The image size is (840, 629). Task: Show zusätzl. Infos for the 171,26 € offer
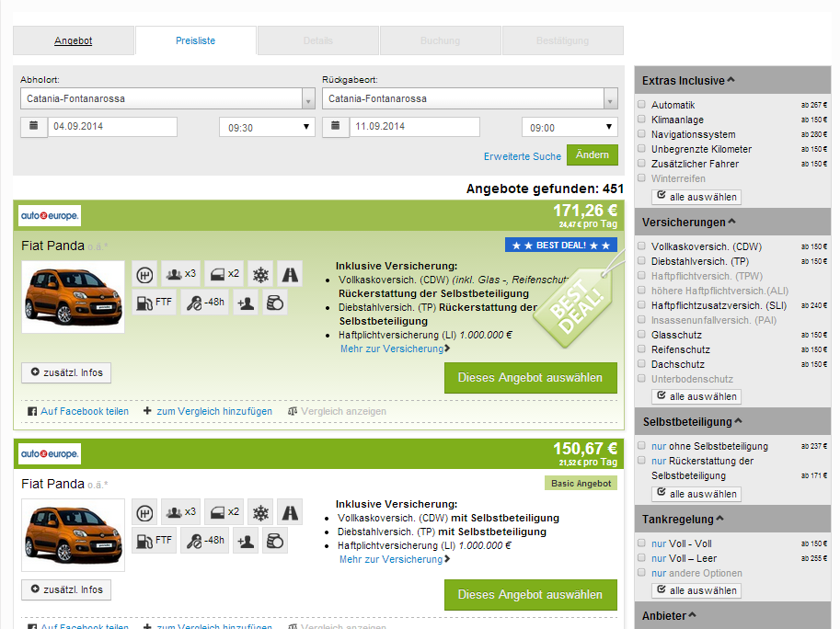pos(66,372)
